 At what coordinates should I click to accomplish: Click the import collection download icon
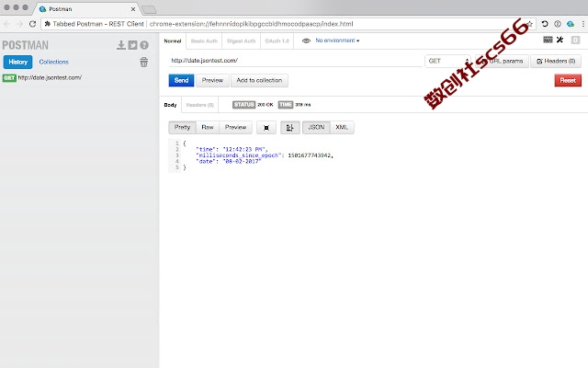(120, 45)
